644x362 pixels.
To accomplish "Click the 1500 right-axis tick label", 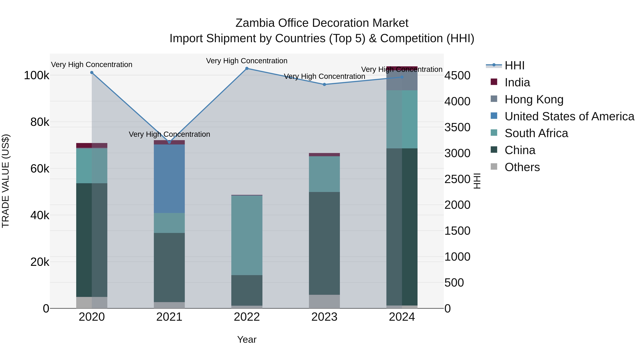I will (457, 231).
